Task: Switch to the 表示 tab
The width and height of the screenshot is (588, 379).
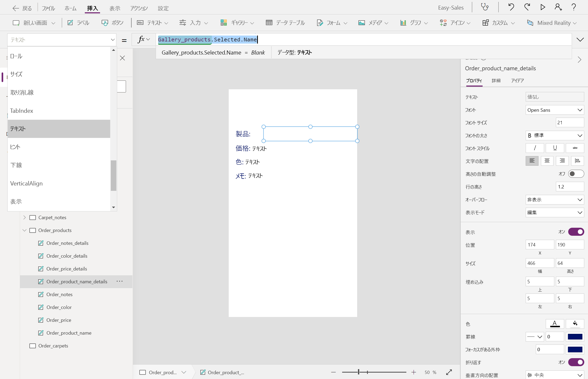Action: click(115, 8)
